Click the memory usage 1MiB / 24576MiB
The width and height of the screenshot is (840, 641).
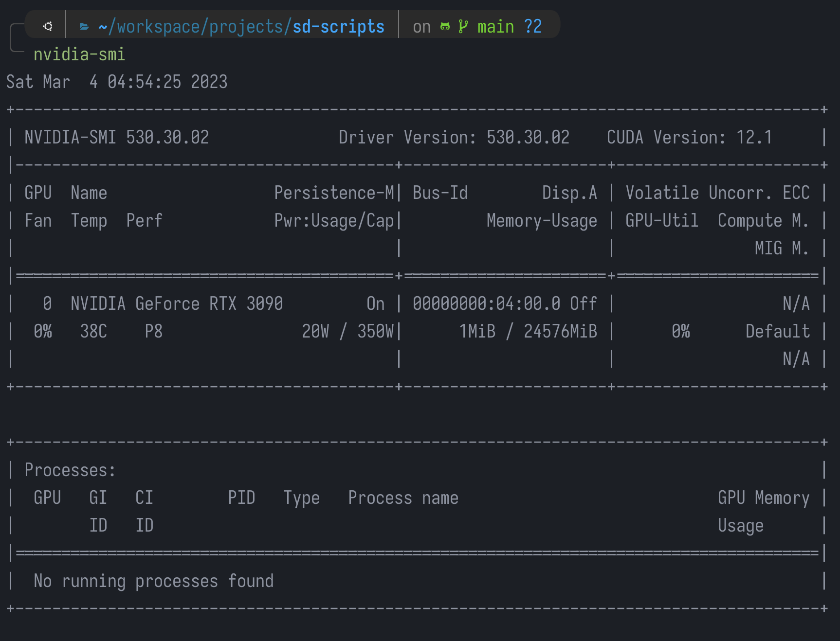tap(528, 331)
